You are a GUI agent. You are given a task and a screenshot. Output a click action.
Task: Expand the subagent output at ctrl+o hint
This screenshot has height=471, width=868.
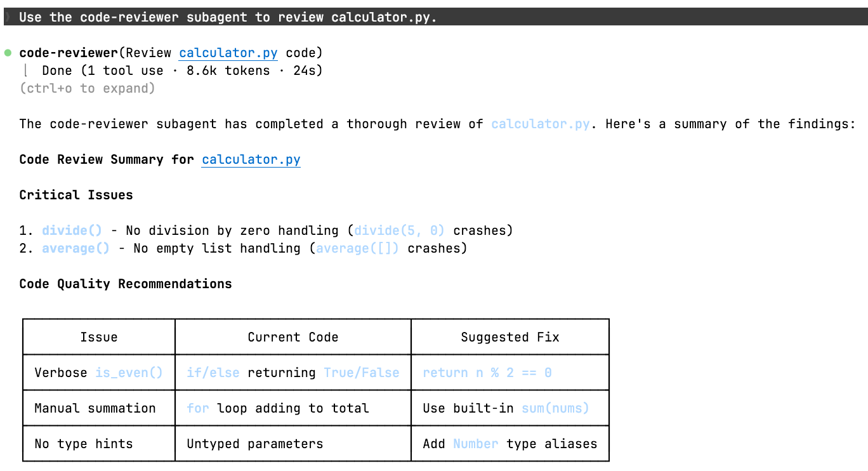tap(87, 88)
